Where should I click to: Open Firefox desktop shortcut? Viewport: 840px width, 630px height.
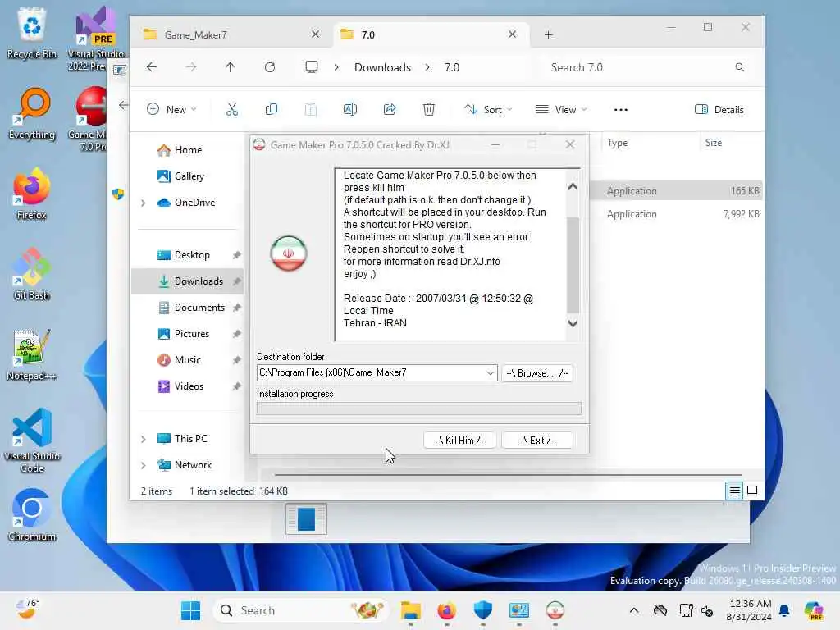click(32, 194)
